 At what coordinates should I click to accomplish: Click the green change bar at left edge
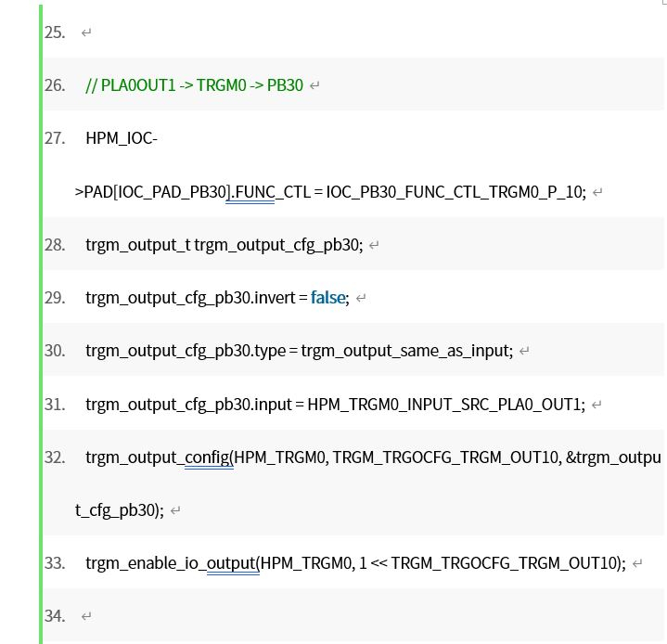click(41, 324)
